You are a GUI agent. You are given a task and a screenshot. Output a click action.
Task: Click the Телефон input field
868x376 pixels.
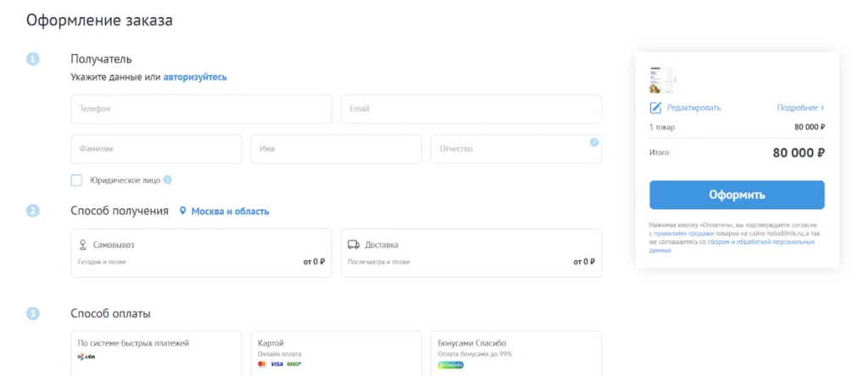pyautogui.click(x=201, y=109)
